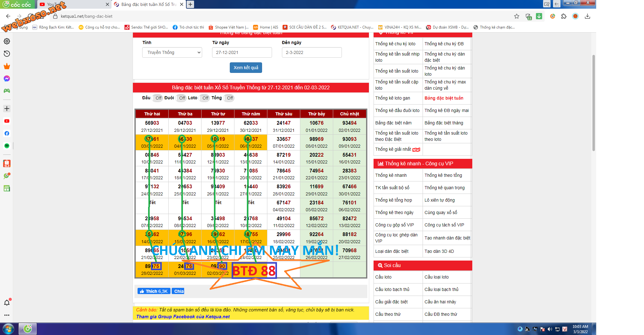Image resolution: width=644 pixels, height=335 pixels.
Task: Open Lô xiên tự động link
Action: tap(440, 200)
